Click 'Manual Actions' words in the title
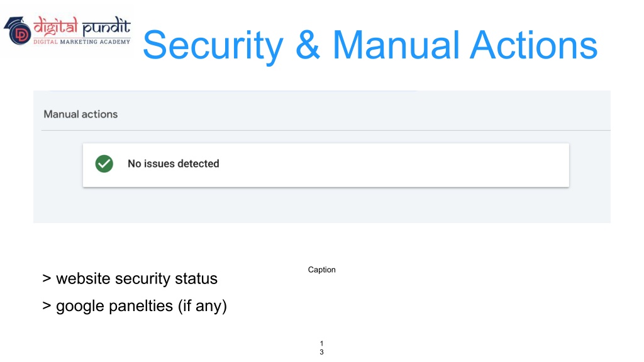Screen dimensions: 644x362 click(465, 45)
